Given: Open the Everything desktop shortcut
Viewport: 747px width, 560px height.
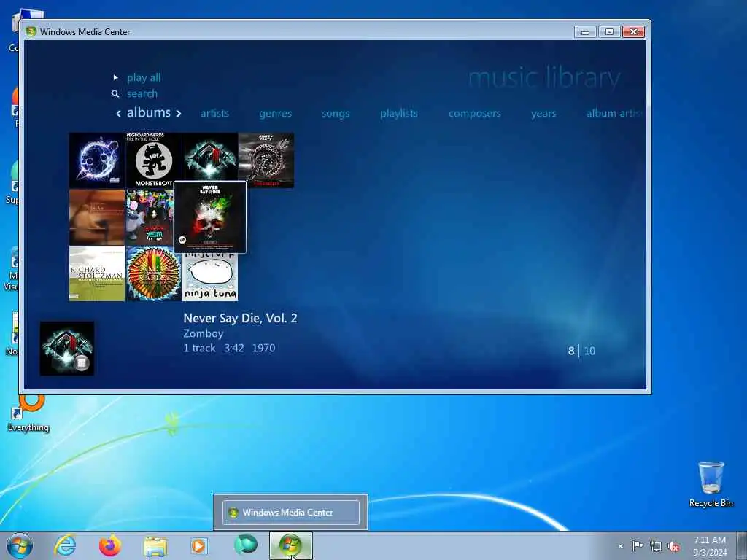Looking at the screenshot, I should 28,413.
